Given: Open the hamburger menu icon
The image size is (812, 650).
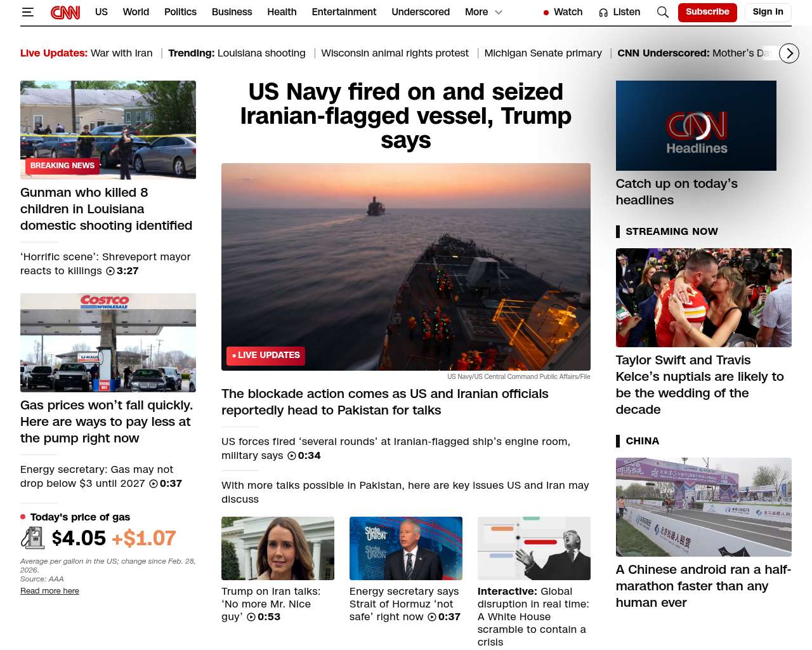Looking at the screenshot, I should pyautogui.click(x=27, y=12).
